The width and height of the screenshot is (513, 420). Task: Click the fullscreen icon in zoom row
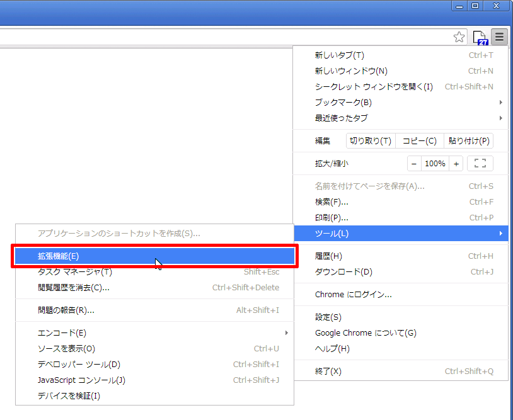480,164
